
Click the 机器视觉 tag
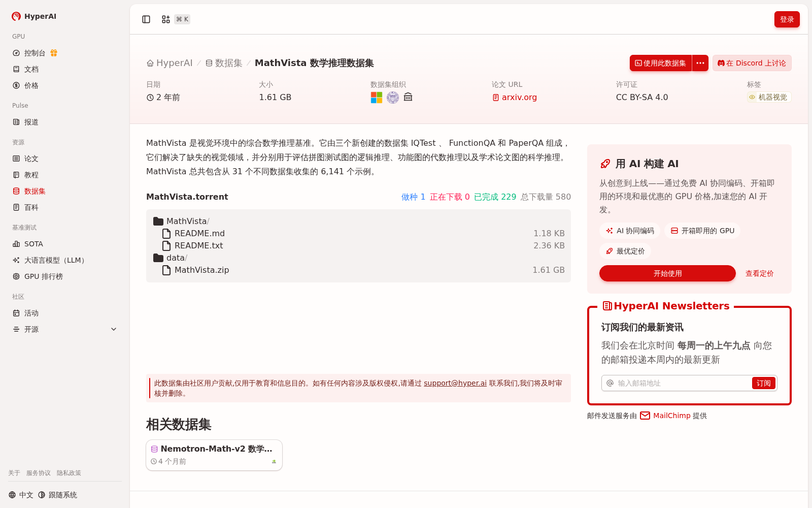click(769, 97)
